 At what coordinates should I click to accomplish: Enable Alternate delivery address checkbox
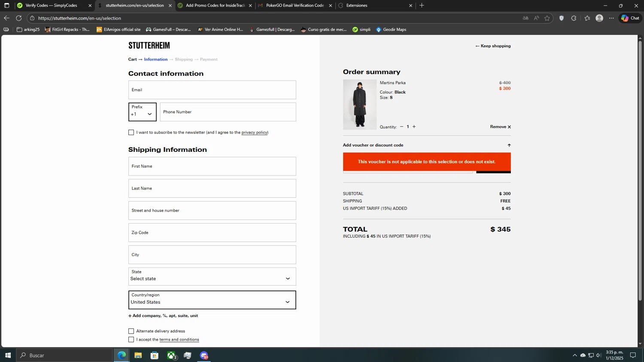131,331
